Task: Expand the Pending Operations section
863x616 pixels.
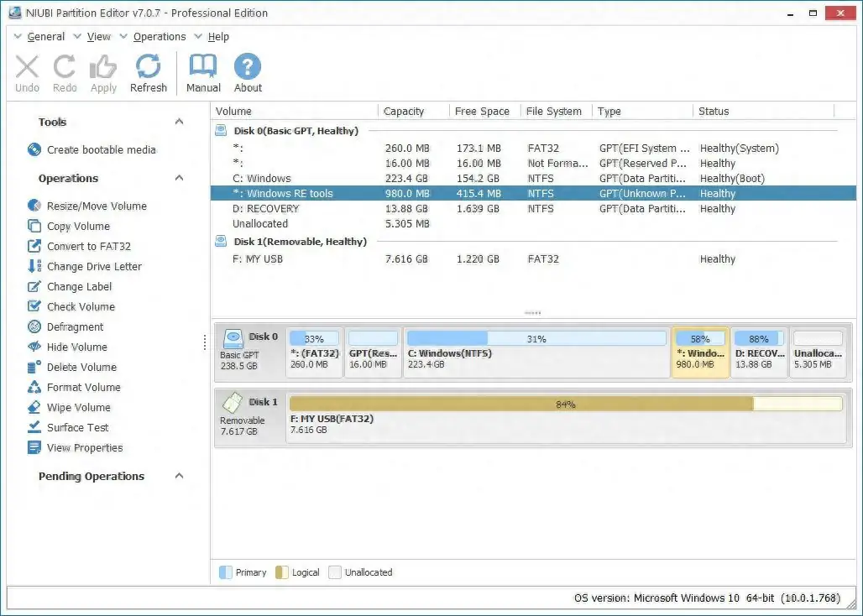Action: click(x=179, y=475)
